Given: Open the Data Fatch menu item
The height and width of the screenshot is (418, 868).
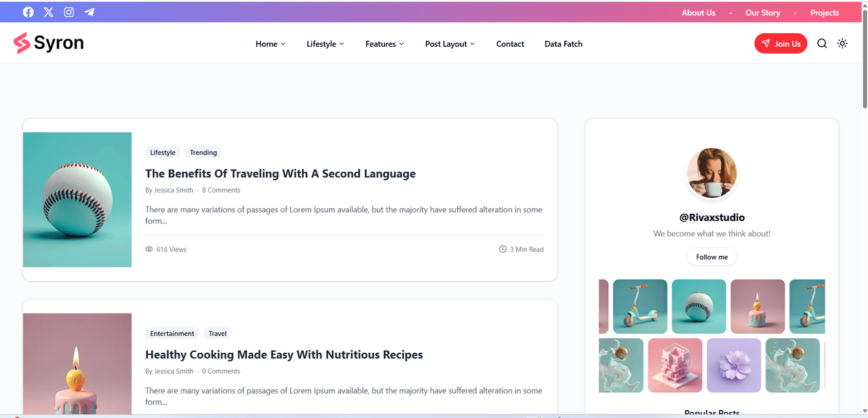Looking at the screenshot, I should tap(564, 44).
